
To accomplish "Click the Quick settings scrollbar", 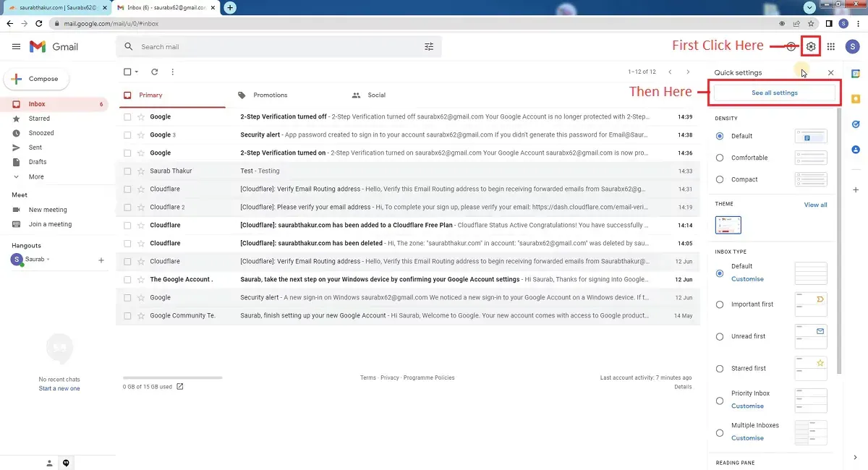I will (839, 241).
